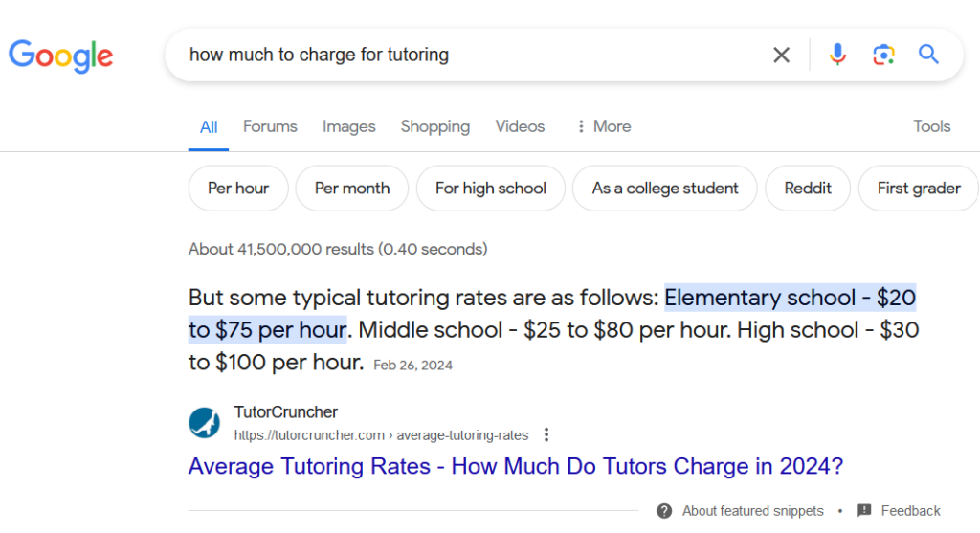Open the Average Tutoring Rates result link
This screenshot has height=533, width=980.
click(515, 467)
